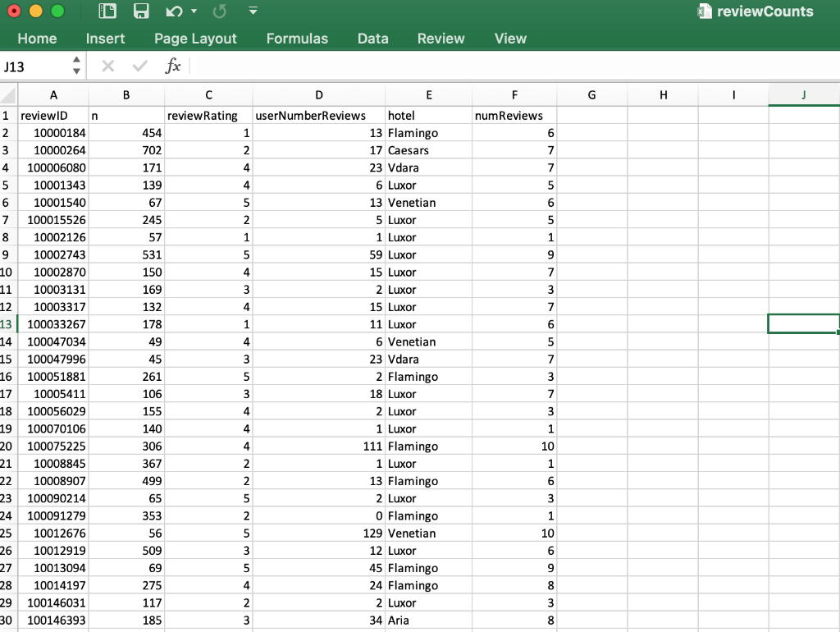Viewport: 840px width, 632px height.
Task: Select column H header
Action: 663,95
